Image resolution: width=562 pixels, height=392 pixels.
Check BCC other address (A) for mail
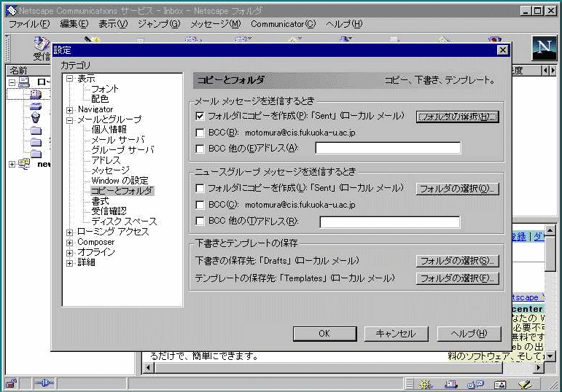pyautogui.click(x=200, y=148)
